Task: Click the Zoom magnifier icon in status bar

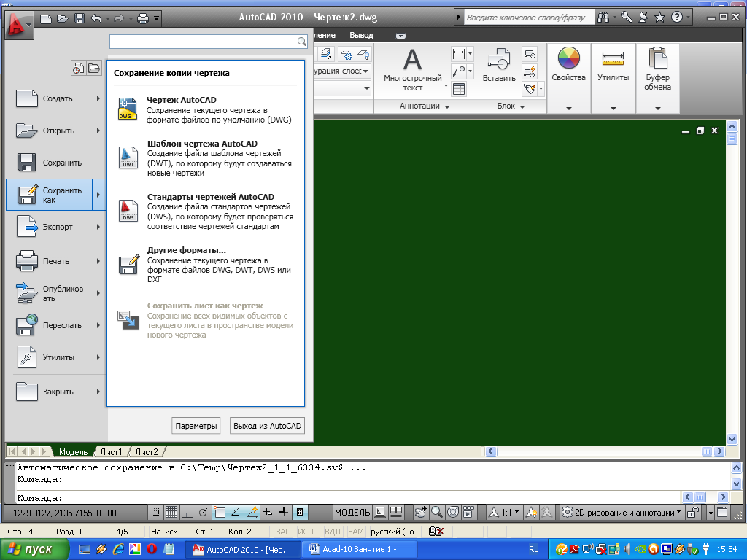Action: (x=436, y=513)
